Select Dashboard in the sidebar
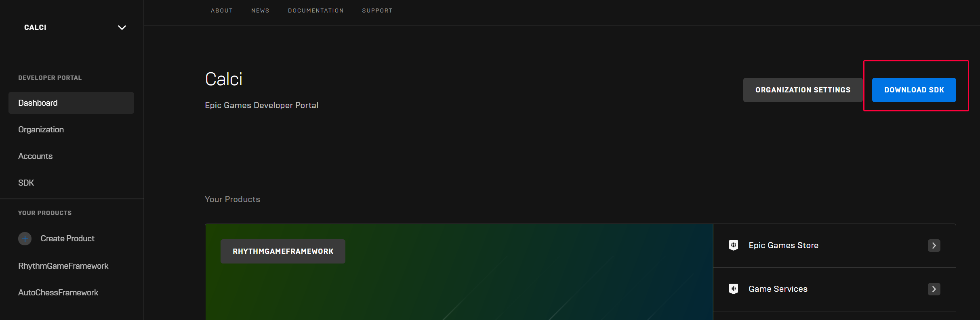This screenshot has width=980, height=320. click(x=71, y=103)
